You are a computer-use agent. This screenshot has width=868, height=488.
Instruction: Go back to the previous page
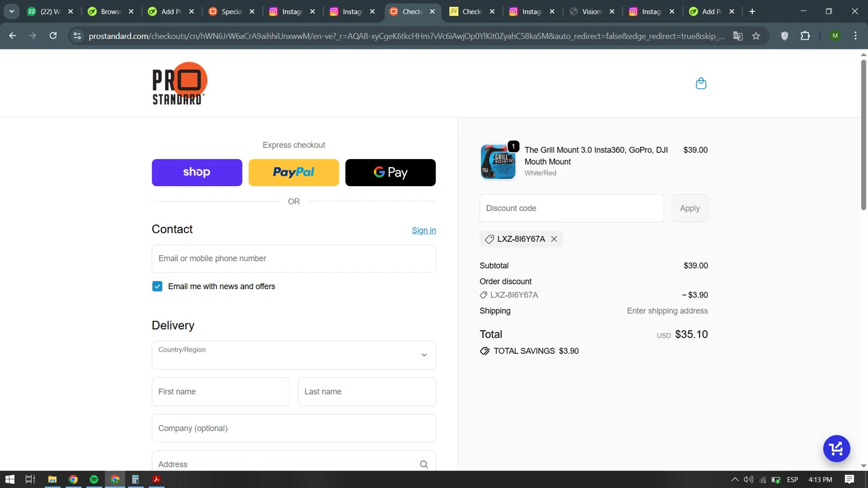pos(13,36)
